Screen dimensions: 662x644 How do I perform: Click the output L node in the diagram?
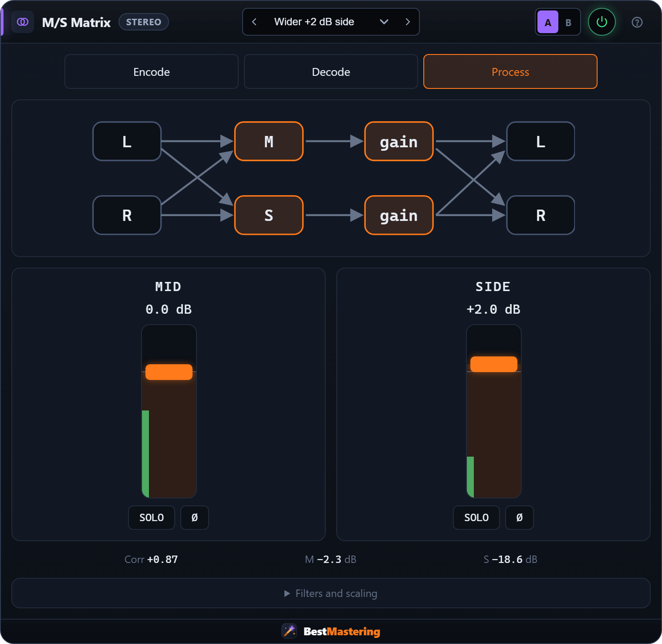(x=540, y=141)
